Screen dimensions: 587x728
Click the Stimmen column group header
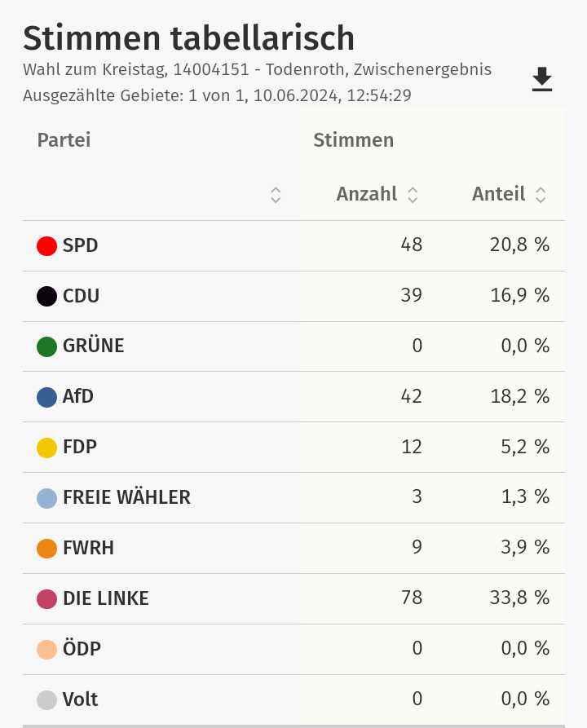[x=354, y=140]
